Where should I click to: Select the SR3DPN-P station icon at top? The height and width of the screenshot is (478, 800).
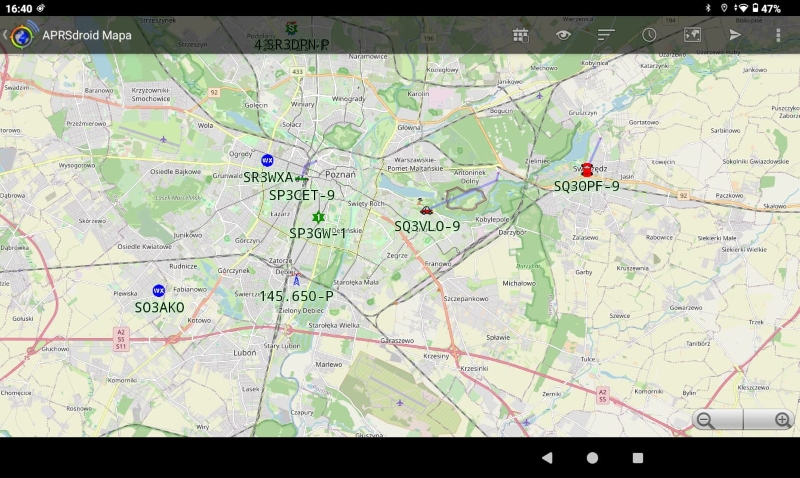[x=291, y=28]
